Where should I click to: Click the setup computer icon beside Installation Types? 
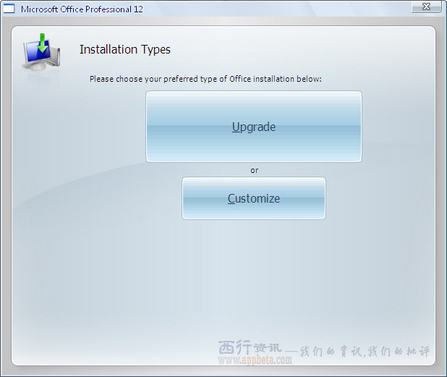point(41,52)
